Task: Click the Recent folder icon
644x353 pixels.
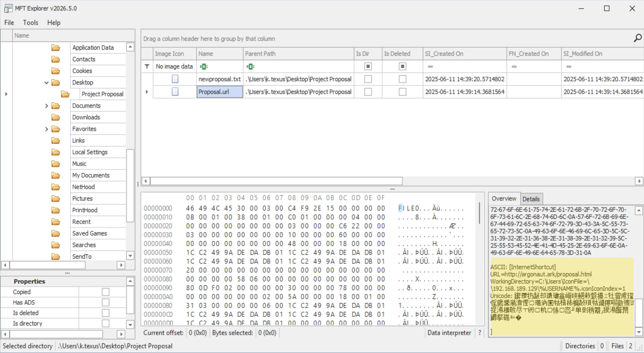Action: click(56, 222)
